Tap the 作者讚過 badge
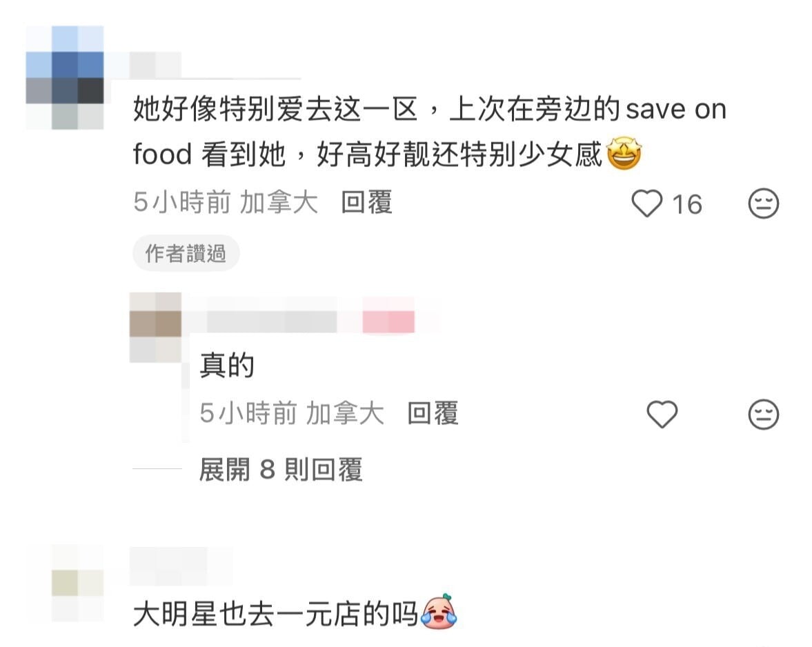Image resolution: width=812 pixels, height=647 pixels. [x=186, y=253]
